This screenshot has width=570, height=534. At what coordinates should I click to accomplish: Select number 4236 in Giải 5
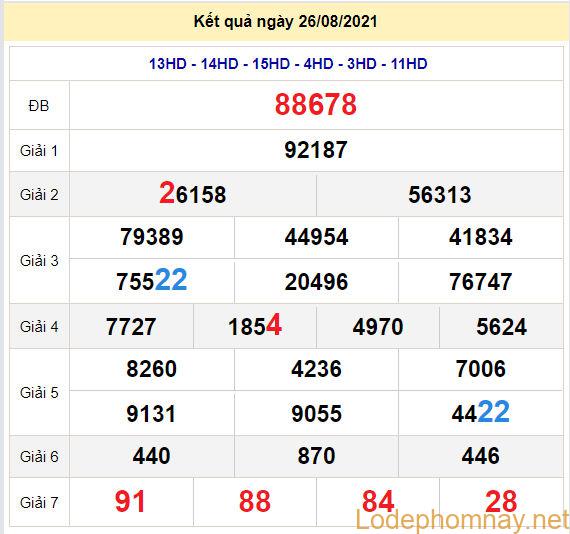point(316,369)
